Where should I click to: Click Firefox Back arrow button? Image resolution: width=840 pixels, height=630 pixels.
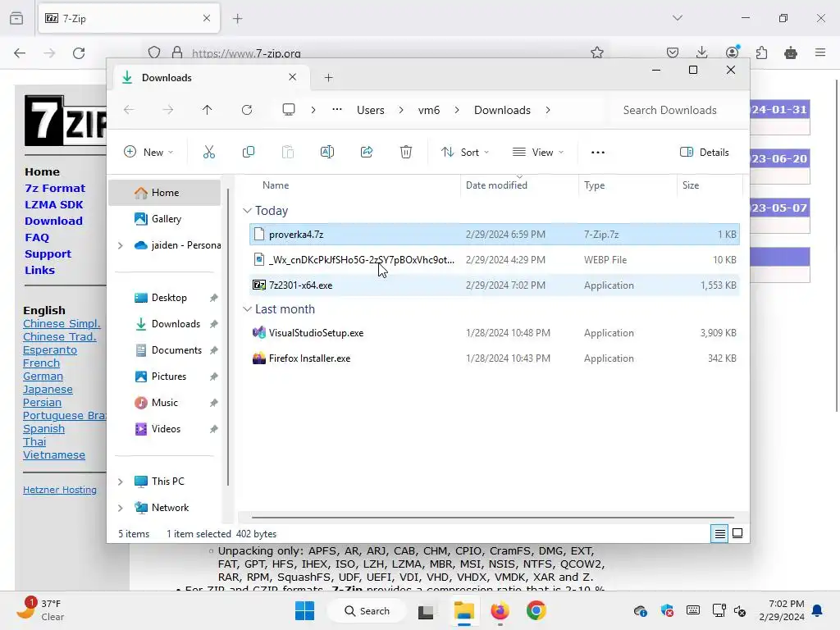point(20,53)
